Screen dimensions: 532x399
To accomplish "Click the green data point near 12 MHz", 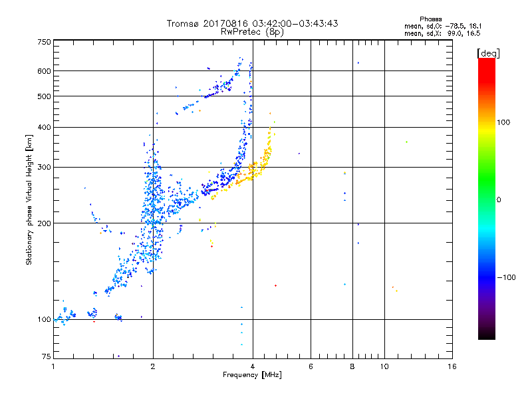I will [406, 142].
